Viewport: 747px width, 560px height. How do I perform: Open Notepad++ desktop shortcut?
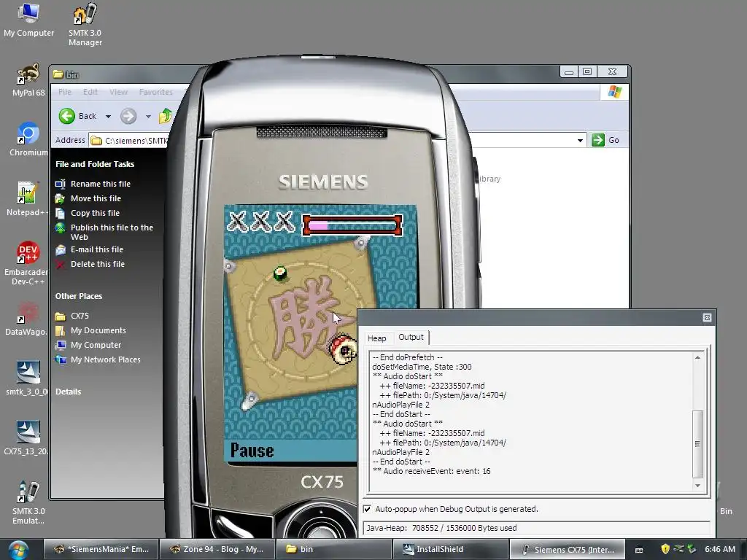(x=28, y=198)
